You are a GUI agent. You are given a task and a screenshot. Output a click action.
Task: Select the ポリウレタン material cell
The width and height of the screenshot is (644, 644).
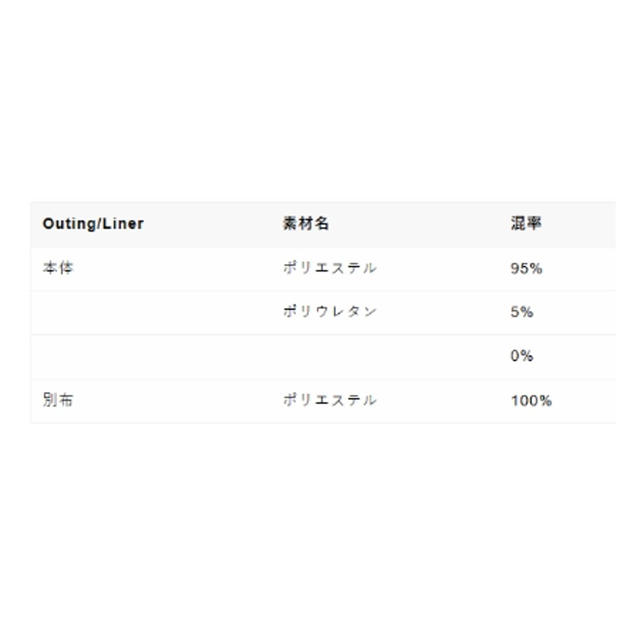click(x=330, y=311)
